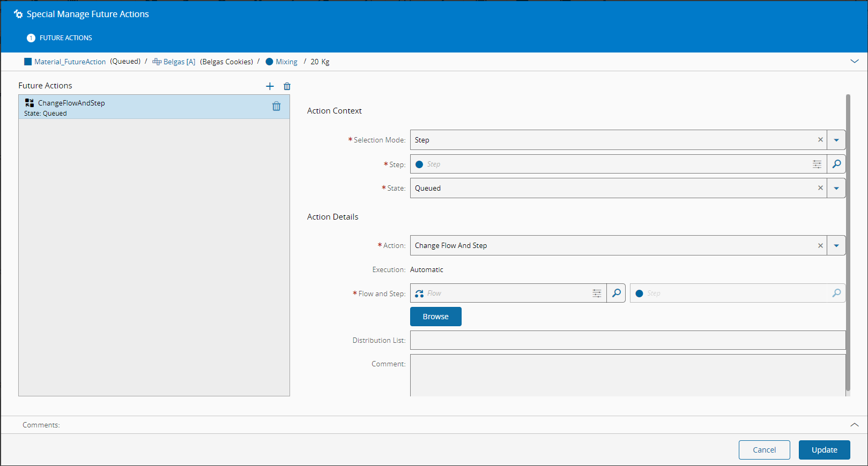Toggle the Comments section chevron
This screenshot has width=868, height=466.
pos(854,425)
